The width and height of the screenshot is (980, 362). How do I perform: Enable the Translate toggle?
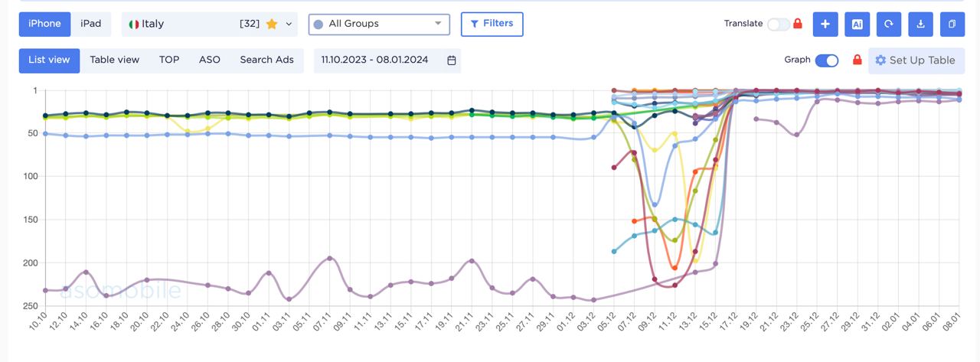(778, 24)
